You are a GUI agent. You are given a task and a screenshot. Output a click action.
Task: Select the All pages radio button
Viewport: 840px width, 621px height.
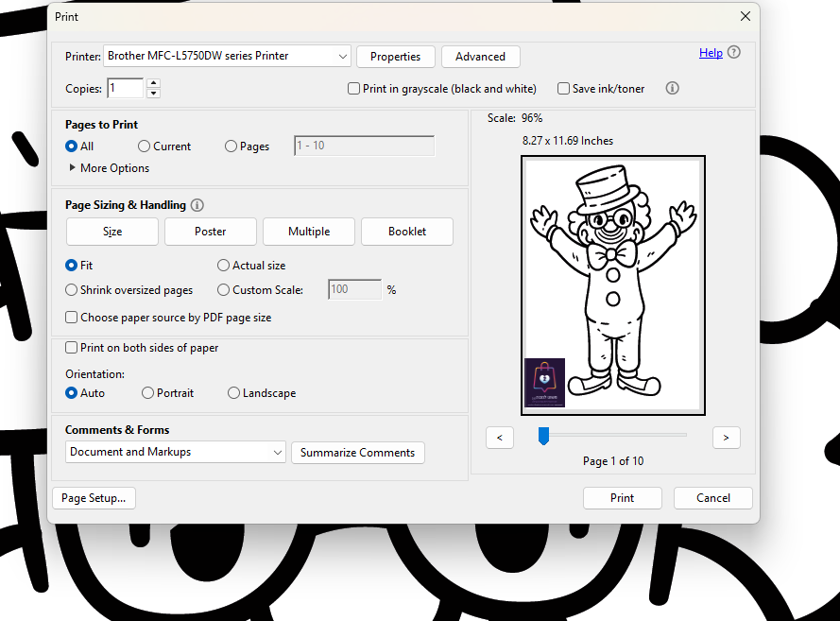[71, 147]
